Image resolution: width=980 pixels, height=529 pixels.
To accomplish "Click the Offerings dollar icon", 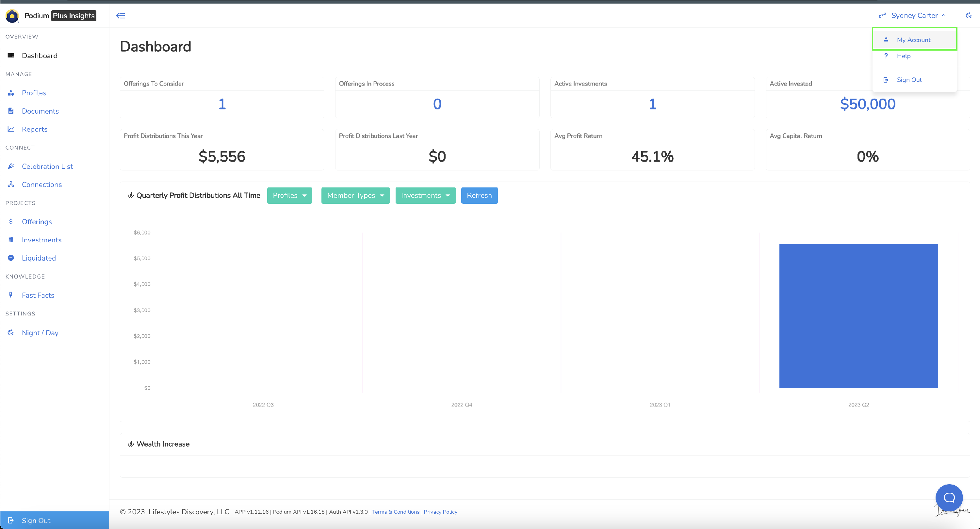I will click(11, 221).
